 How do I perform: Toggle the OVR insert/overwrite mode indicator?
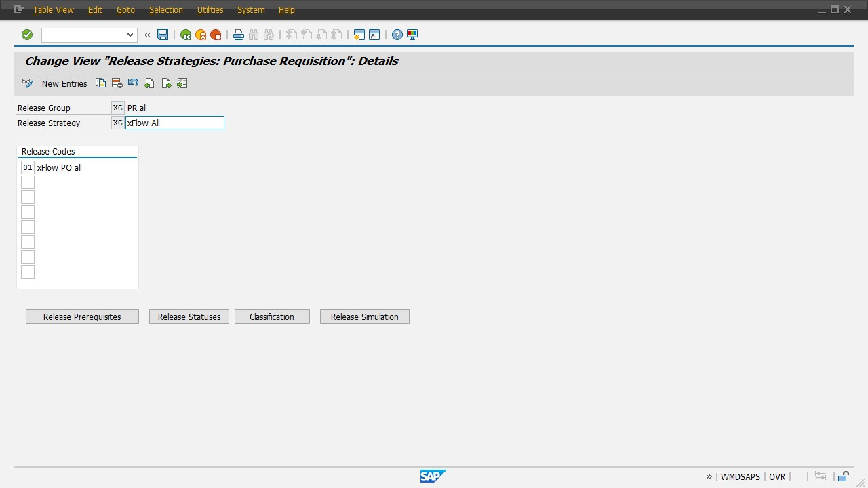pyautogui.click(x=777, y=476)
